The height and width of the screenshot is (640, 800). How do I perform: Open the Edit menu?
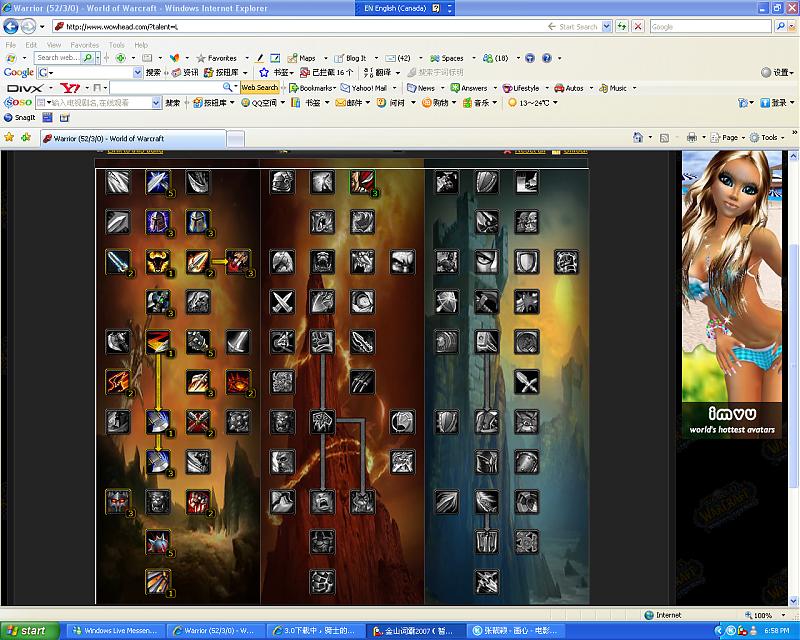[x=31, y=45]
